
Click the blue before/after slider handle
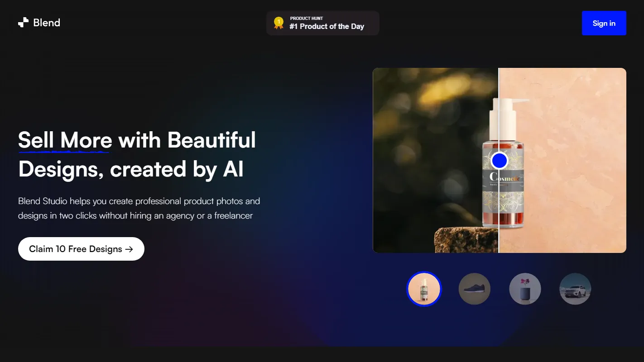[x=499, y=160]
